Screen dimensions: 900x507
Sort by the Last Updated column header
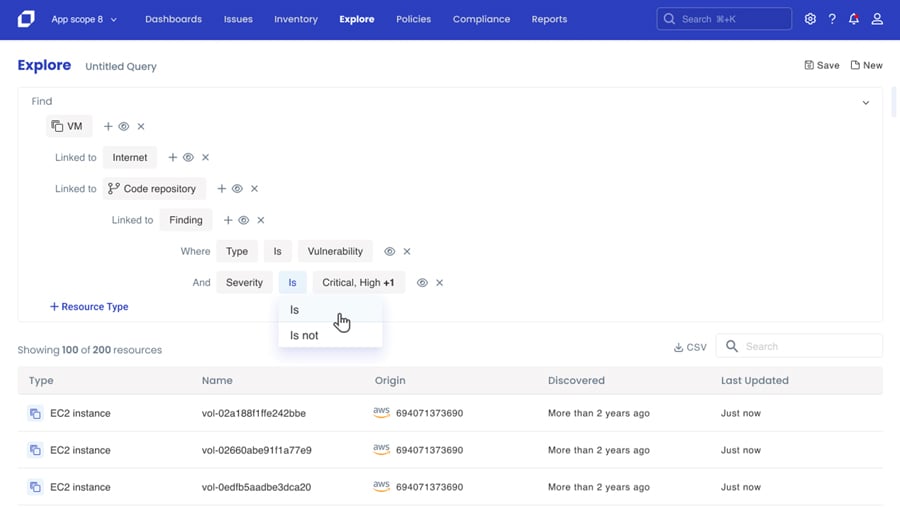(754, 380)
